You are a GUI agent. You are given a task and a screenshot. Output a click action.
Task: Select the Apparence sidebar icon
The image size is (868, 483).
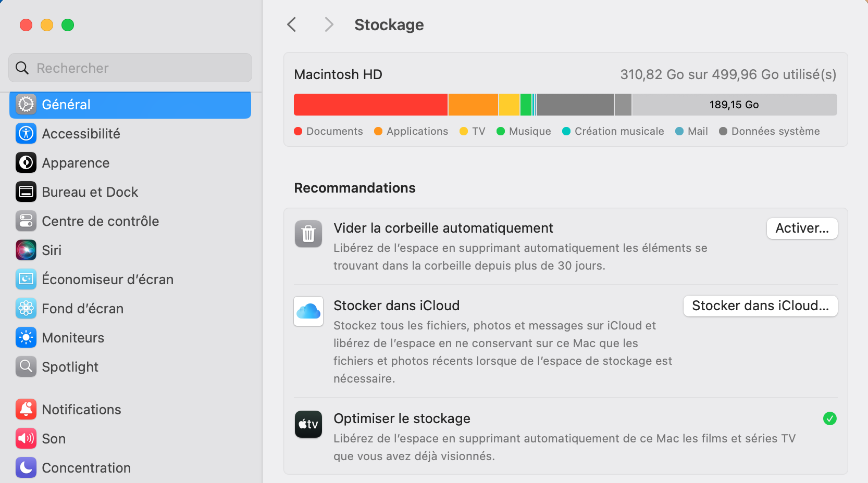point(26,162)
